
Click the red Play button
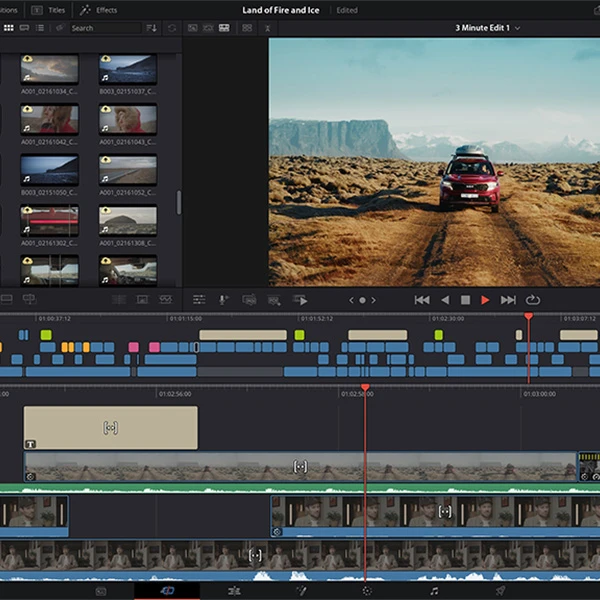click(486, 300)
